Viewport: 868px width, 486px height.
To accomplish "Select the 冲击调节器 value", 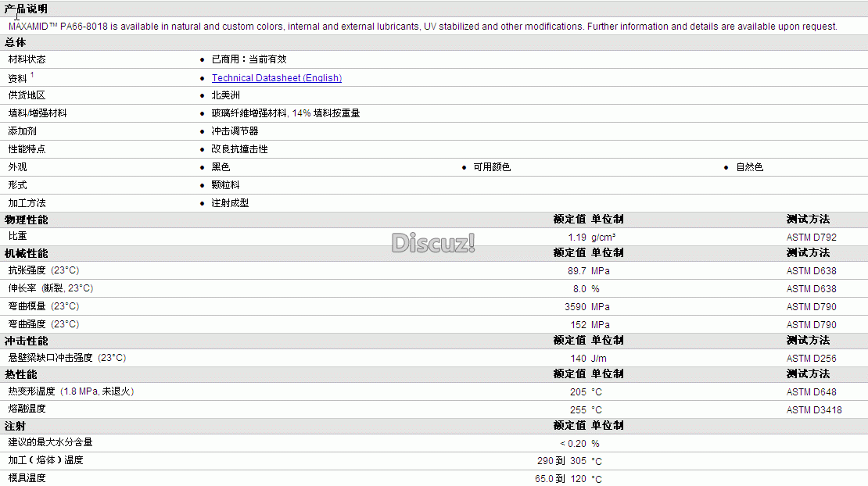I will point(235,131).
